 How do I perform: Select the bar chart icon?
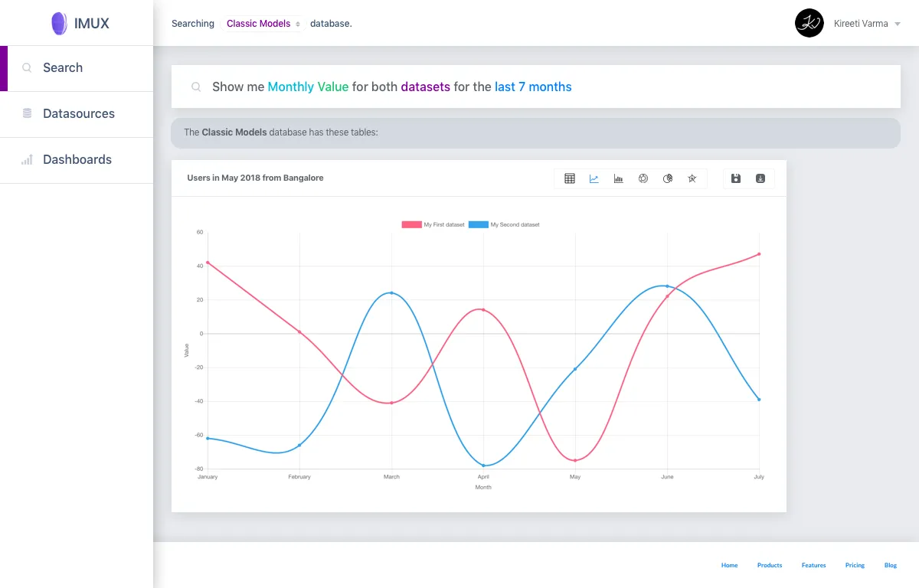pos(619,178)
